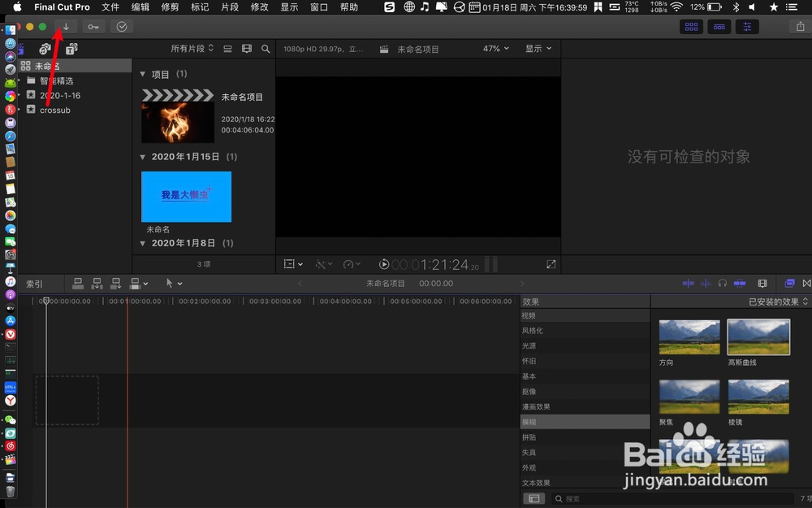This screenshot has width=812, height=508.
Task: Collapse the 项目 (1) disclosure triangle
Action: point(143,73)
